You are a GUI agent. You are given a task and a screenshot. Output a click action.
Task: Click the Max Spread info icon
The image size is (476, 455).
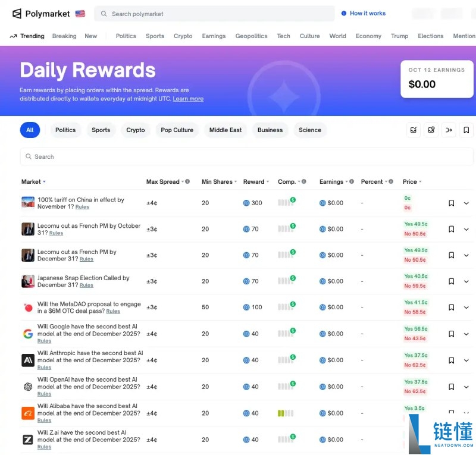pyautogui.click(x=187, y=181)
